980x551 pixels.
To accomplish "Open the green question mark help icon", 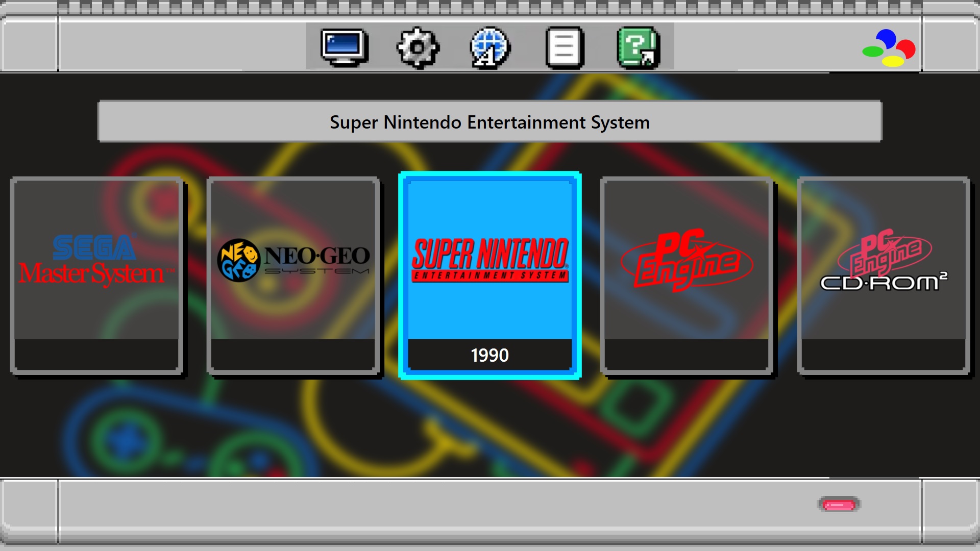I will tap(638, 47).
